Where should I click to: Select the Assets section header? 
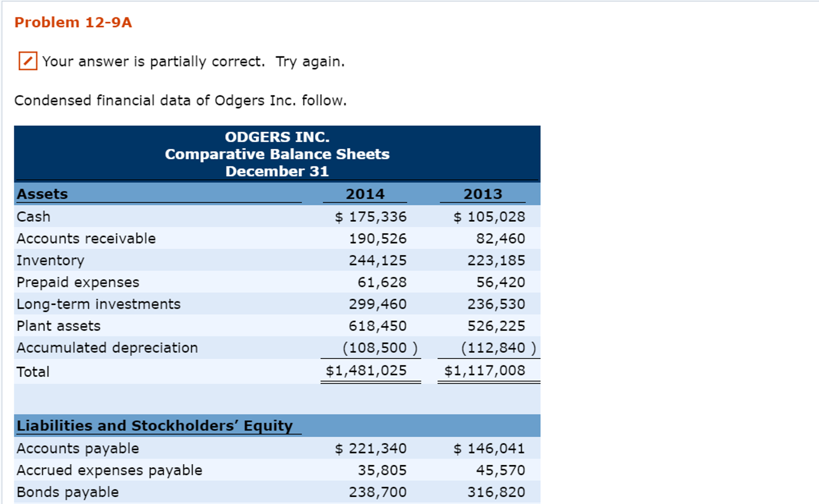[x=42, y=194]
